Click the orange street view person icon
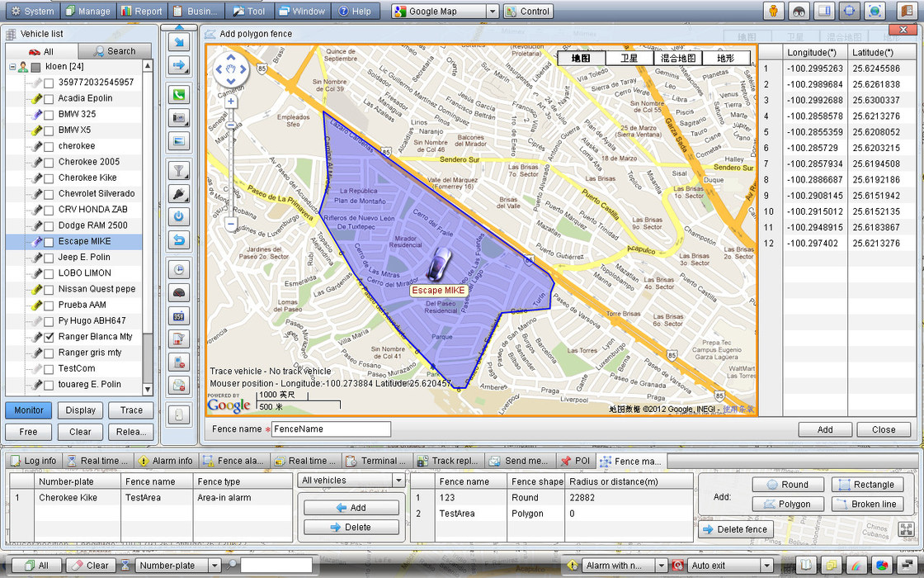The image size is (924, 578). coord(773,11)
